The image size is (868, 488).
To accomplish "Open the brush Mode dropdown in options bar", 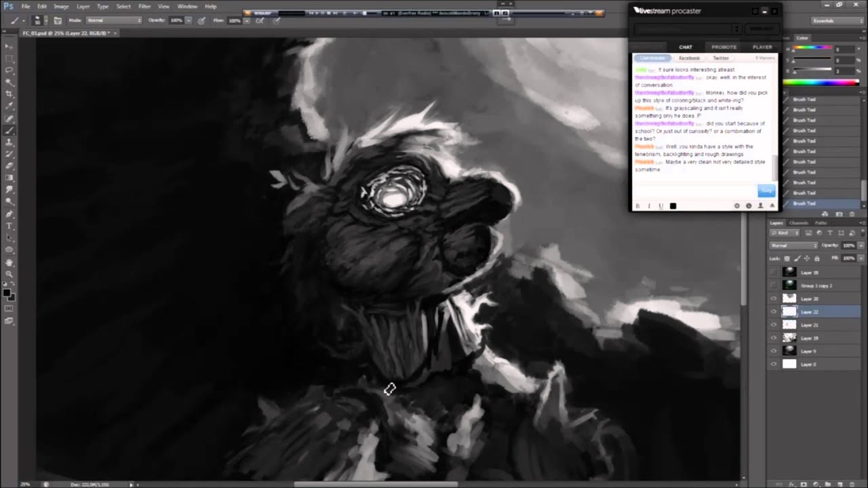I will point(113,20).
